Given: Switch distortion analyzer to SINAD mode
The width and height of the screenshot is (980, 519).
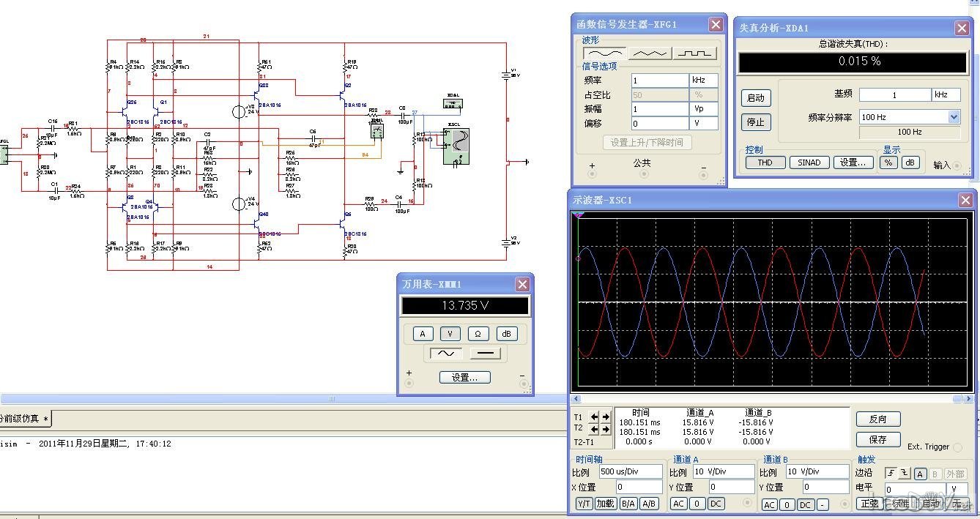Looking at the screenshot, I should 809,163.
